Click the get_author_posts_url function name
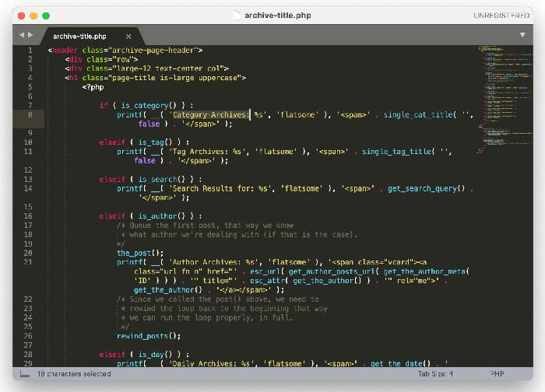545x392 pixels. coord(331,271)
